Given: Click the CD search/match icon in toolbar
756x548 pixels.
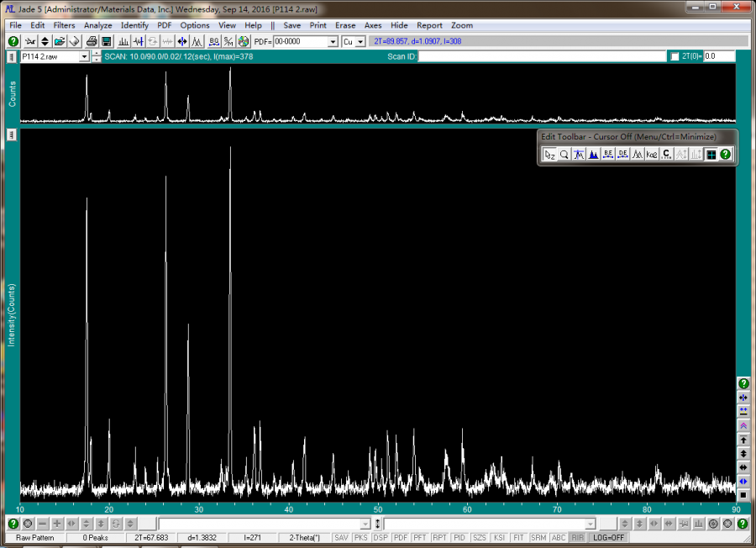Looking at the screenshot, I should pos(244,41).
